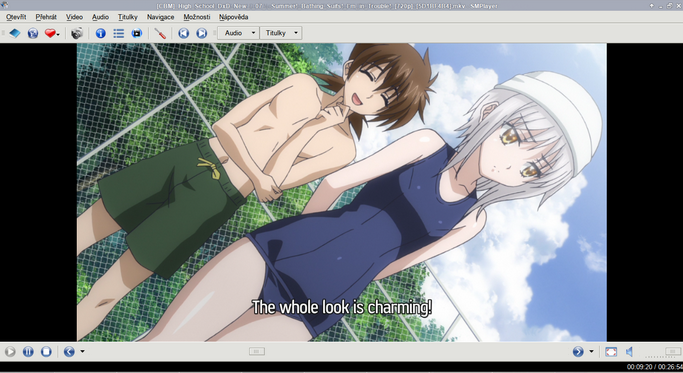Stop playback with the stop button
683x373 pixels.
[46, 352]
